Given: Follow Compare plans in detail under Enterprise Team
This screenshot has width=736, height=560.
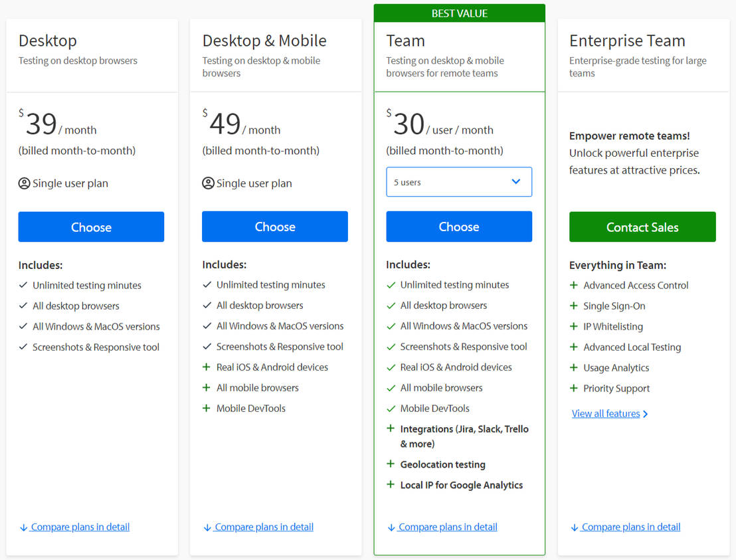Looking at the screenshot, I should (x=630, y=527).
